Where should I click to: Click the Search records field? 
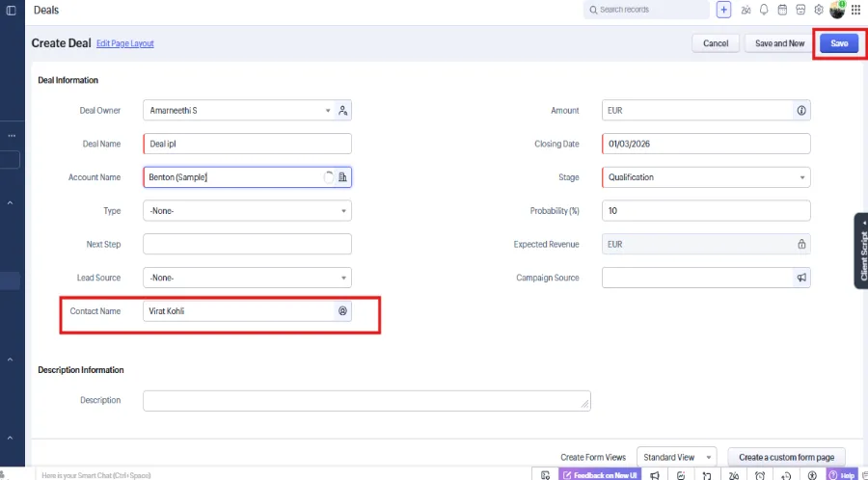pos(646,10)
